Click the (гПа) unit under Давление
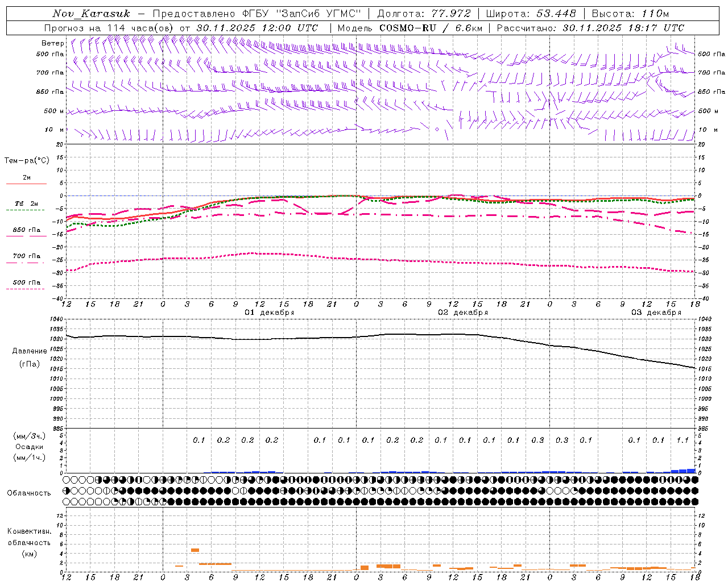The width and height of the screenshot is (728, 582). pos(30,364)
